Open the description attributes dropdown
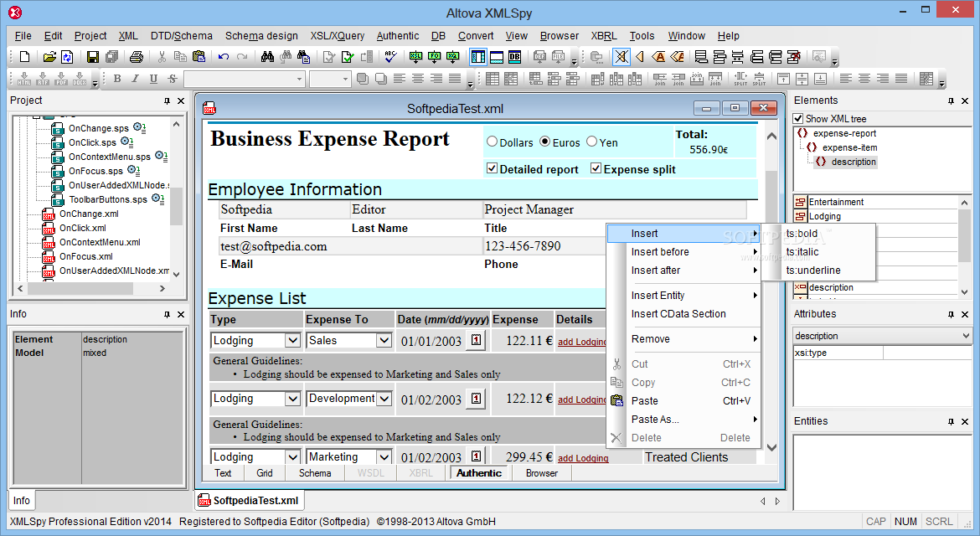Screen dimensions: 980x536 pos(967,336)
